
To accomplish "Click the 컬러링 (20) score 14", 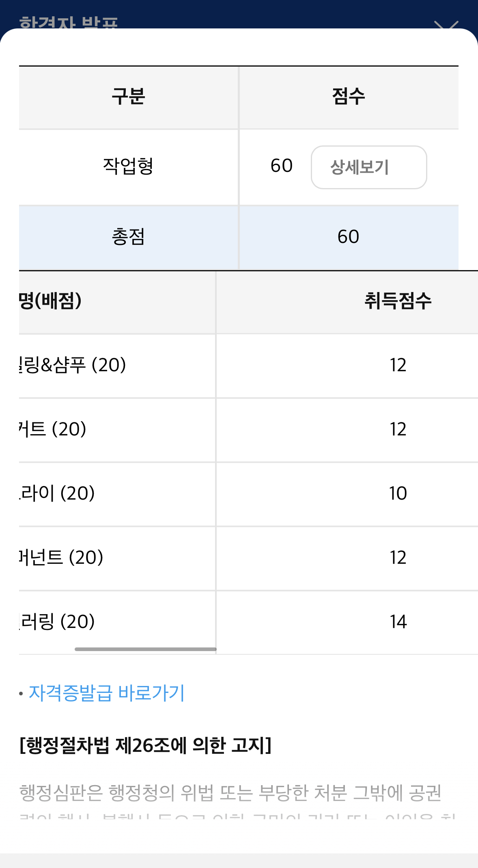I will [400, 621].
